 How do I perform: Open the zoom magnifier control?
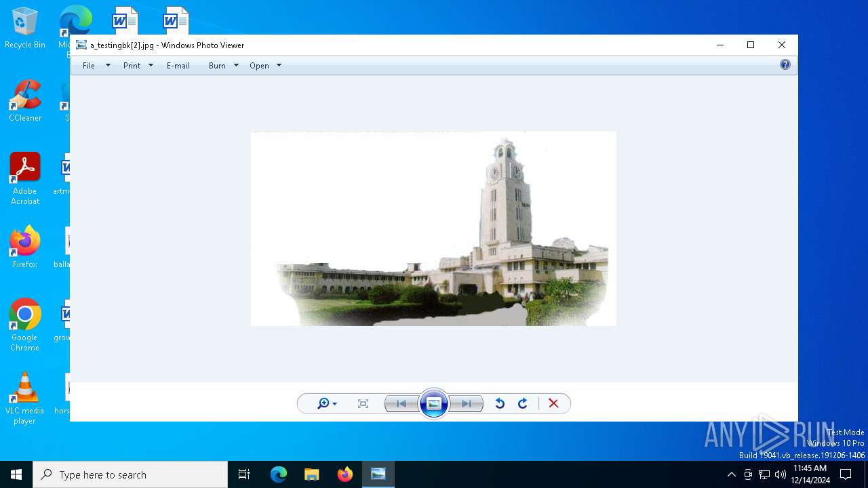click(x=327, y=403)
